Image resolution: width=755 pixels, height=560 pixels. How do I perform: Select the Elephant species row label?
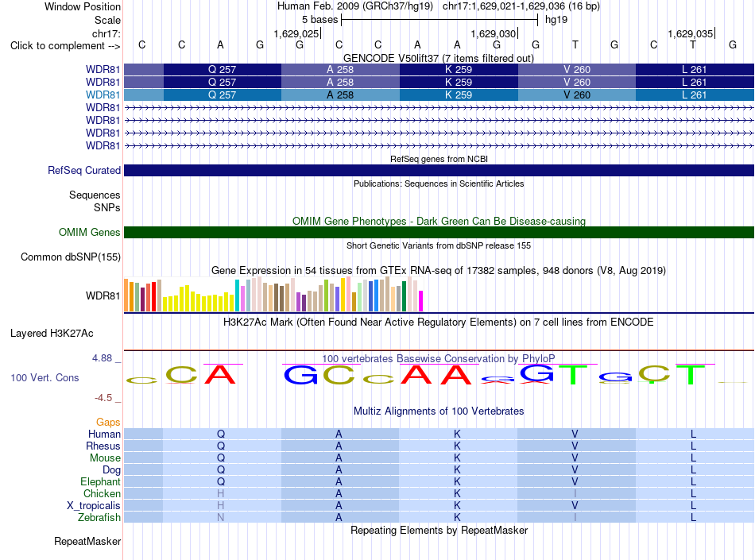point(100,481)
